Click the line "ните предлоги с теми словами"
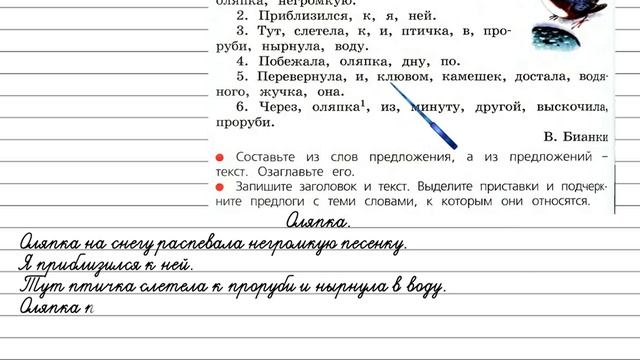Screen dimensions: 640x360 (403, 202)
